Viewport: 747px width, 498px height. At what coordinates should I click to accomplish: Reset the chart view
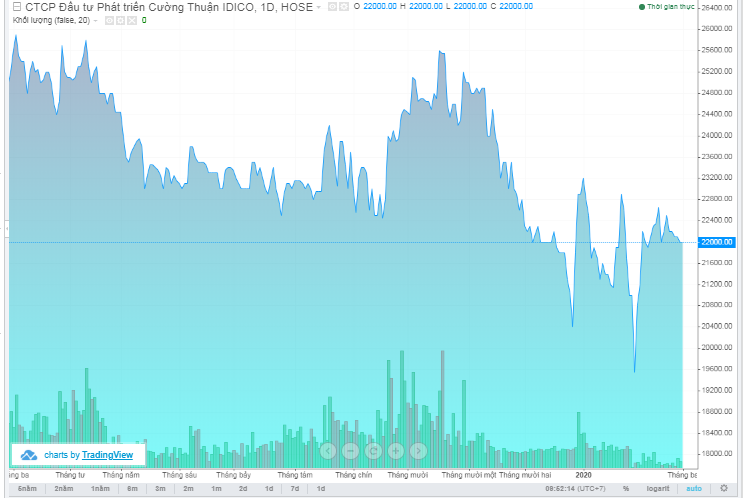(x=372, y=451)
